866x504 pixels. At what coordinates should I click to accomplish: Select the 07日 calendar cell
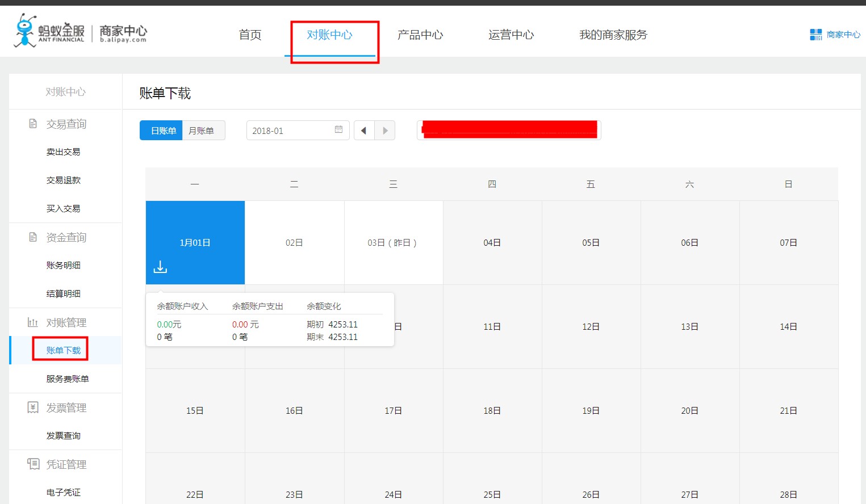[x=789, y=242]
